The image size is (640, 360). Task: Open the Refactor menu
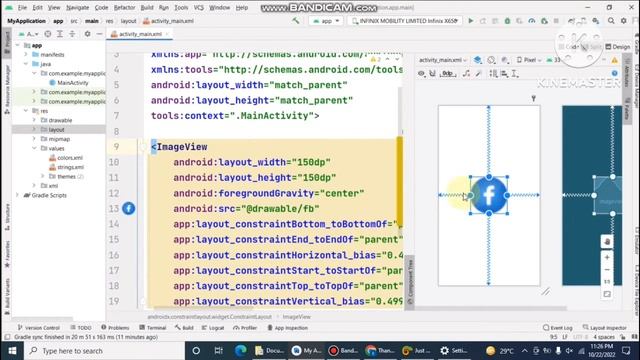coord(124,8)
